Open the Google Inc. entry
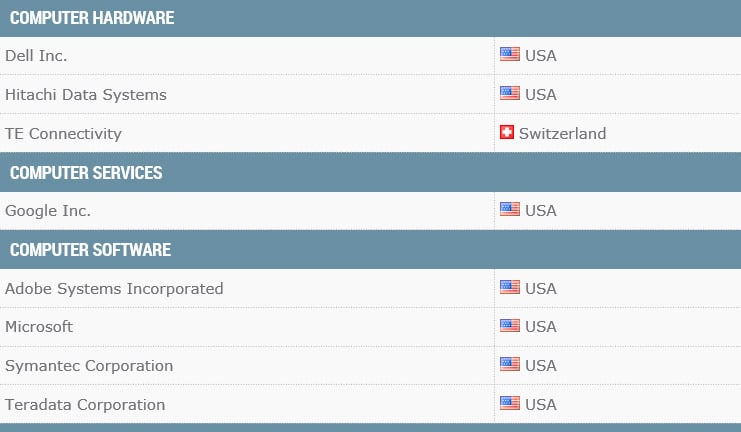The width and height of the screenshot is (741, 432). pos(48,211)
